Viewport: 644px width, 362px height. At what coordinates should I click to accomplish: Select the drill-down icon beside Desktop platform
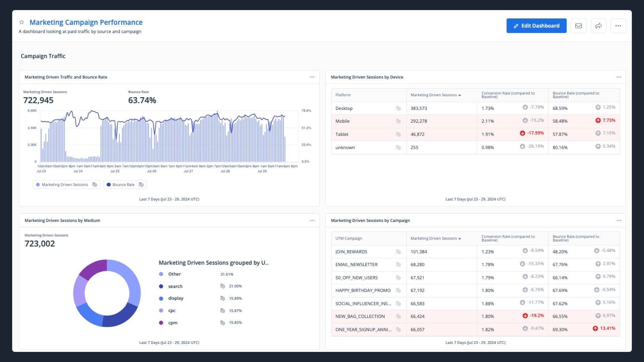(398, 108)
